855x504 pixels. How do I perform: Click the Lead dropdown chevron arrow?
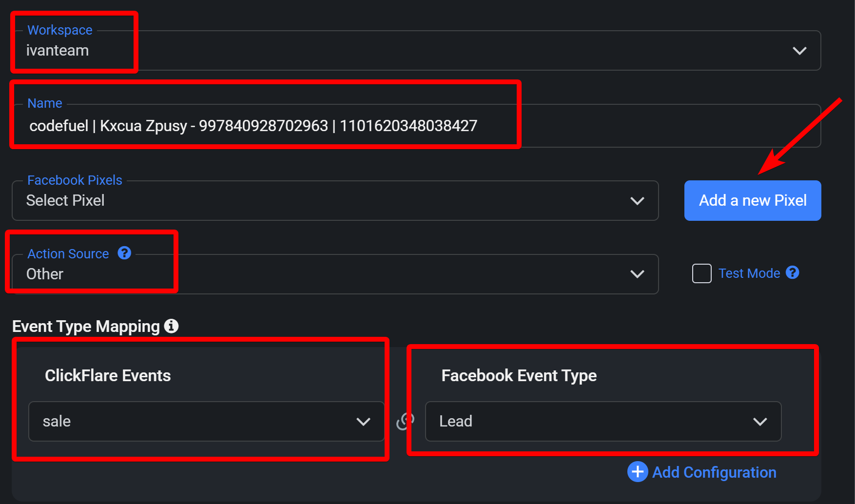[x=760, y=422]
